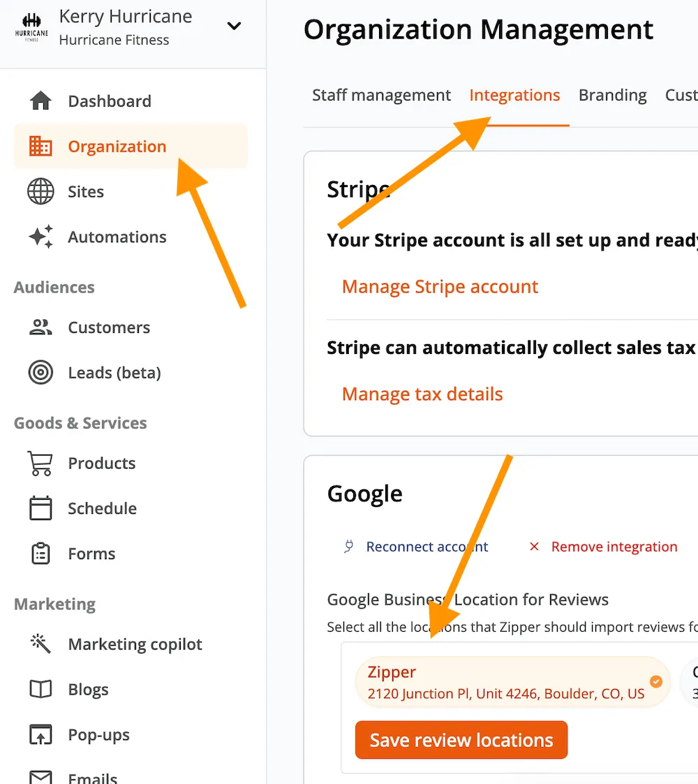The width and height of the screenshot is (698, 784).
Task: Click the Schedule calendar icon
Action: [x=40, y=508]
